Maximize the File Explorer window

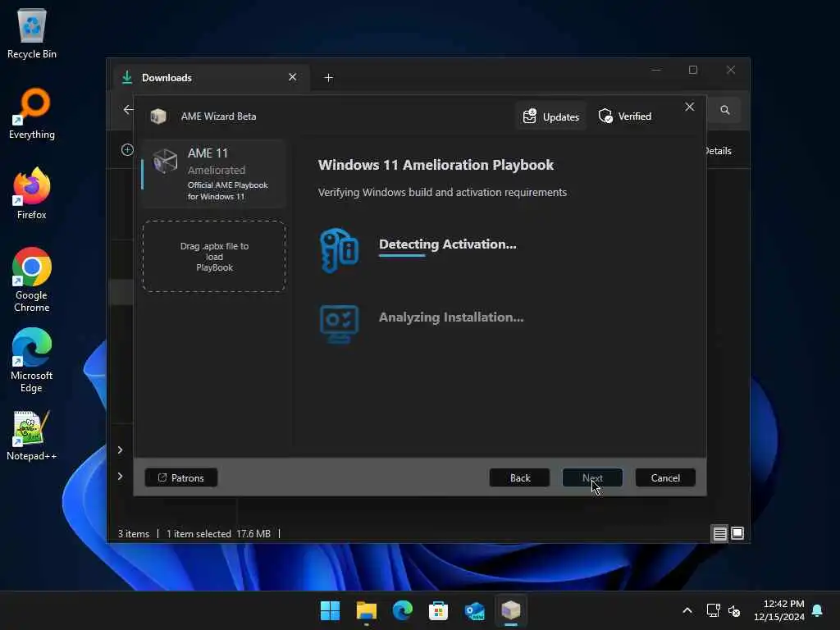click(693, 71)
